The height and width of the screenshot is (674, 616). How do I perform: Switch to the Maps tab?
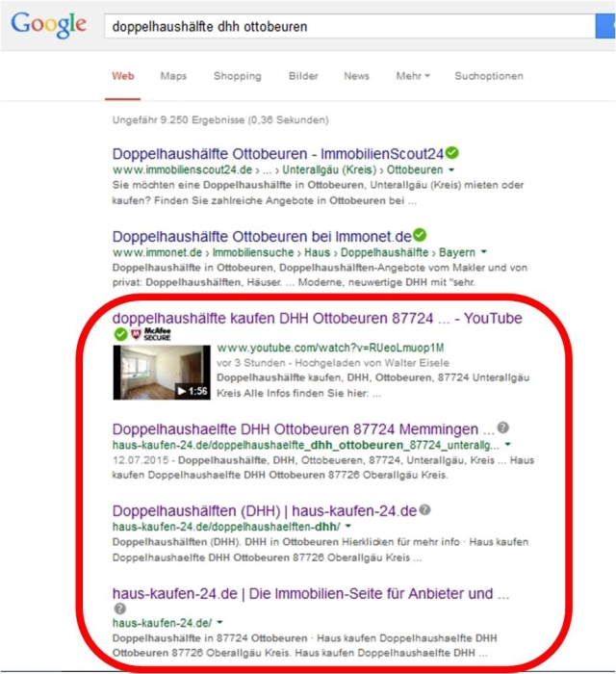pos(173,76)
